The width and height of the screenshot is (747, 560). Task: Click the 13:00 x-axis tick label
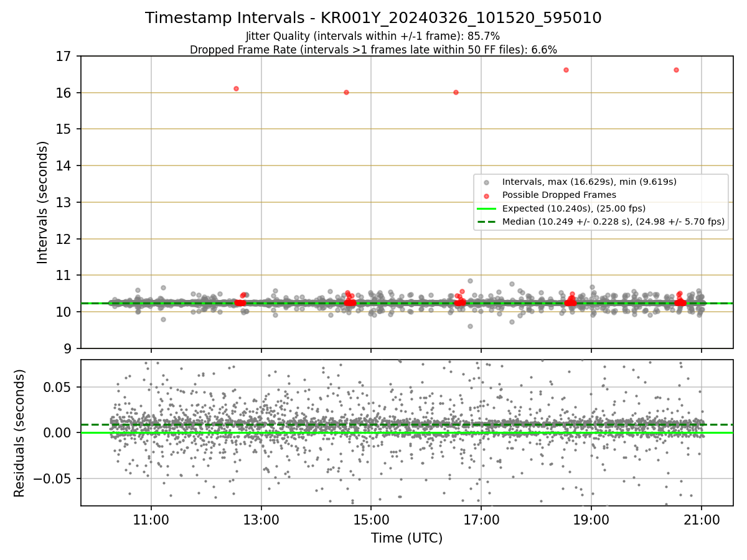[261, 521]
